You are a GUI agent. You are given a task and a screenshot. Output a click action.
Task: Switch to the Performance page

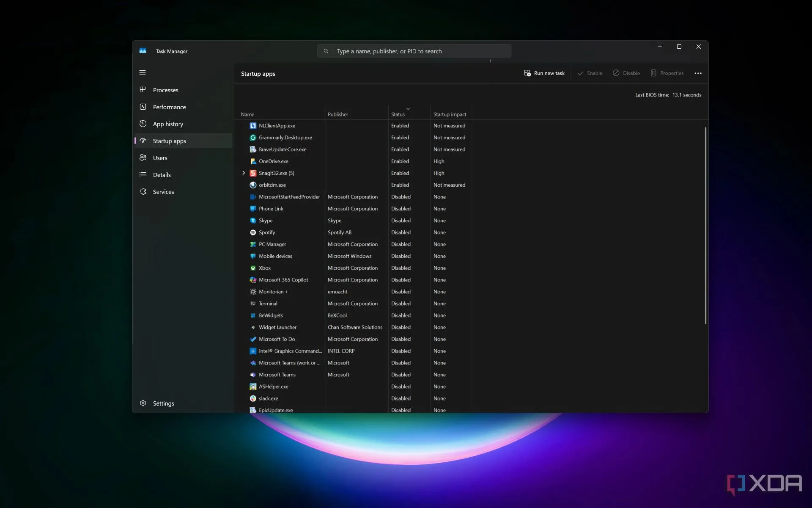pyautogui.click(x=184, y=107)
